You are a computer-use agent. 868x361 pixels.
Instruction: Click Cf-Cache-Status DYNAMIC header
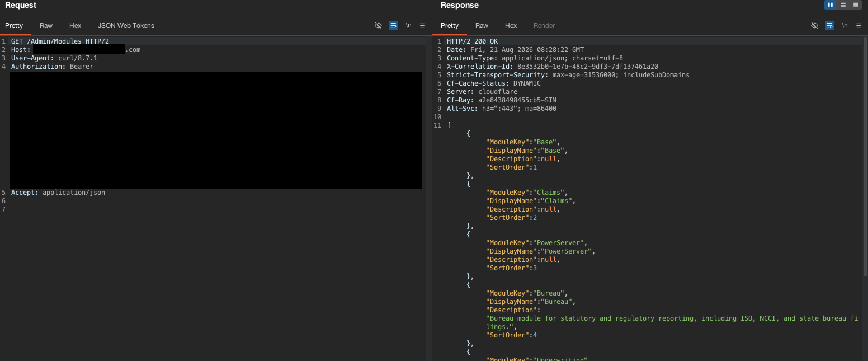(x=493, y=83)
